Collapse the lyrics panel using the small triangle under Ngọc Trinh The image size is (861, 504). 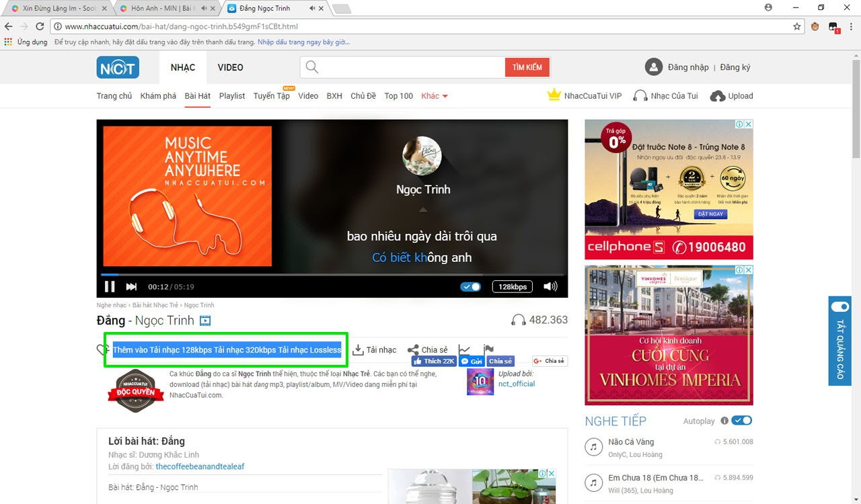pyautogui.click(x=422, y=210)
